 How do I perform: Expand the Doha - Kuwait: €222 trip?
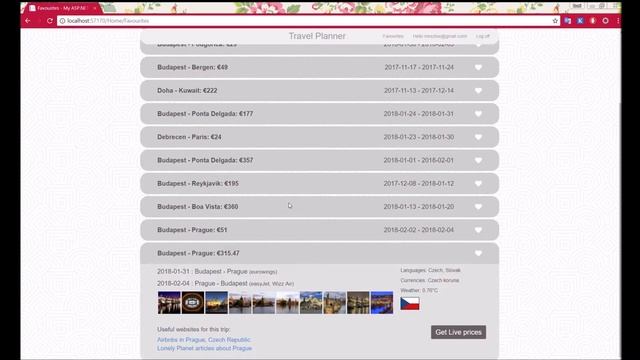(x=319, y=91)
